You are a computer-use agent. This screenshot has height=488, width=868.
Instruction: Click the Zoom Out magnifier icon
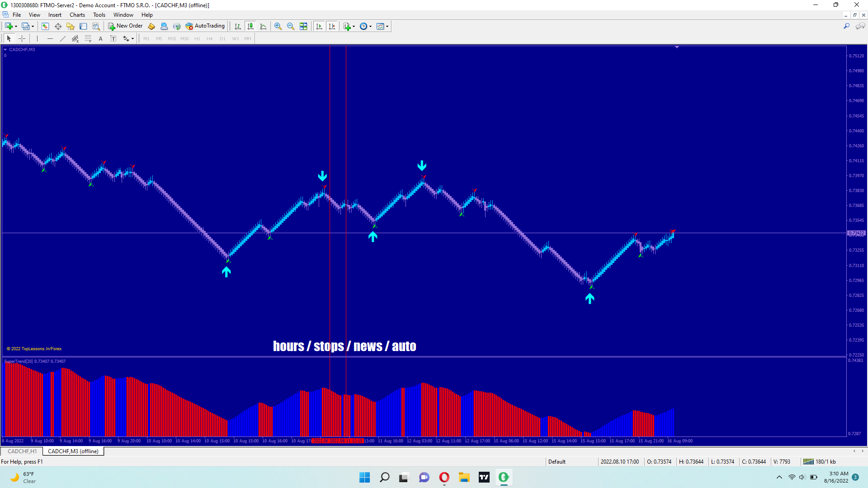click(291, 26)
